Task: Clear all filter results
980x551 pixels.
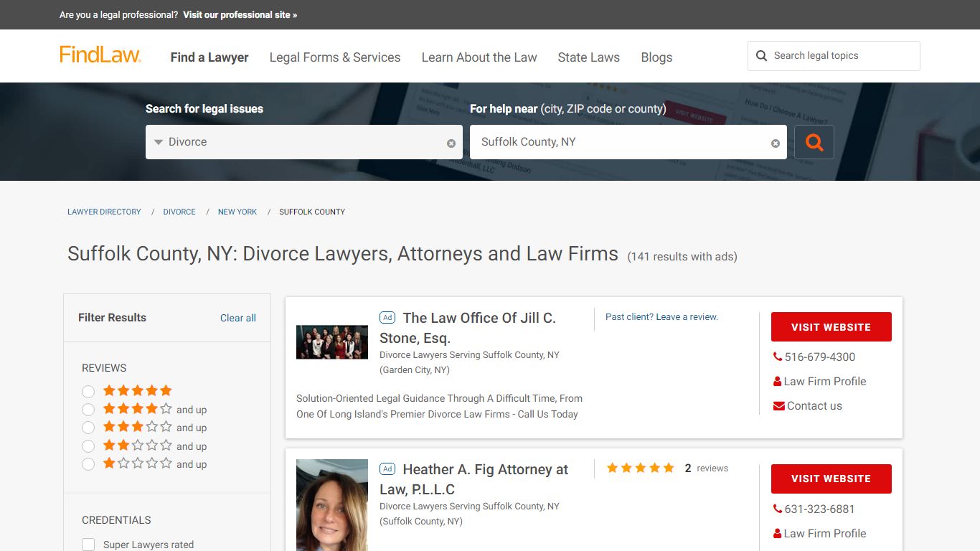Action: pos(238,318)
